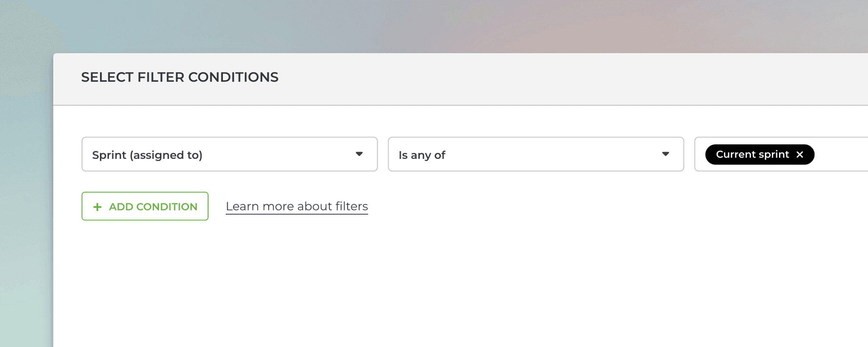Click the caret on the Sprint field dropdown
Image resolution: width=868 pixels, height=347 pixels.
[360, 154]
